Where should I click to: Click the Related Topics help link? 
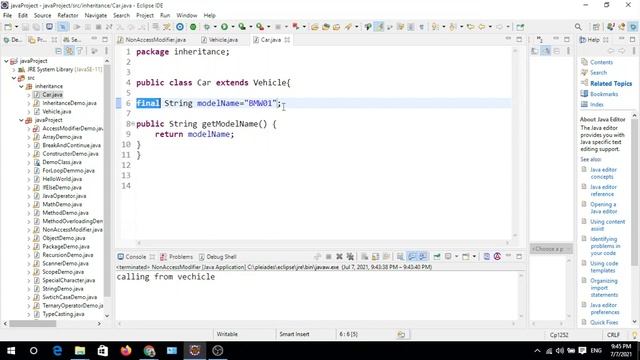point(611,84)
